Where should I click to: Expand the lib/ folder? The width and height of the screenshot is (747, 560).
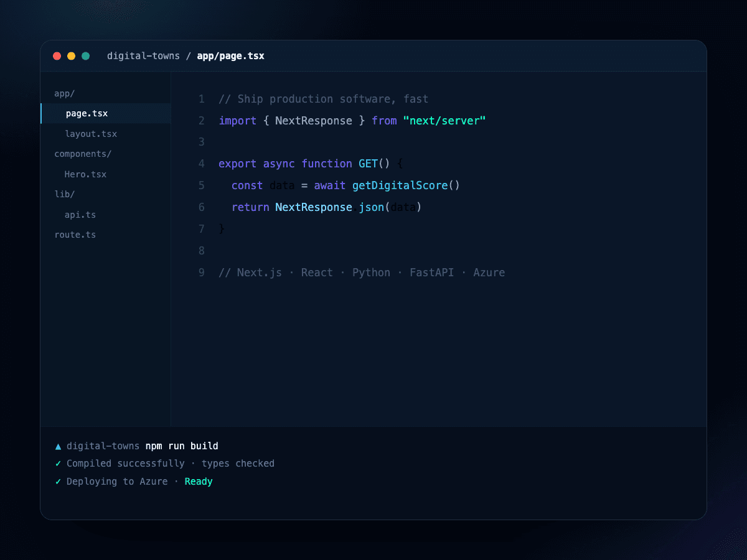pos(64,194)
